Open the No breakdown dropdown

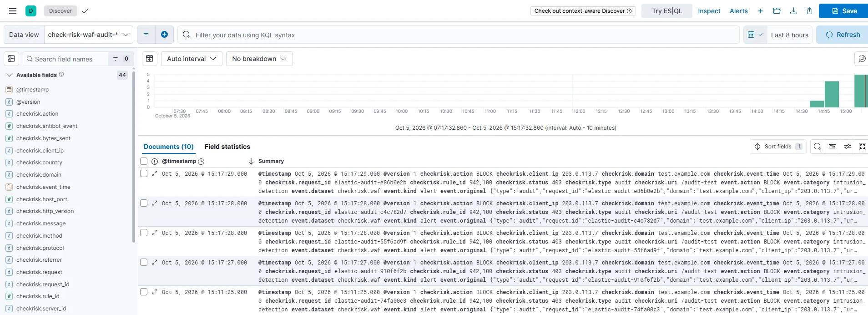click(259, 59)
